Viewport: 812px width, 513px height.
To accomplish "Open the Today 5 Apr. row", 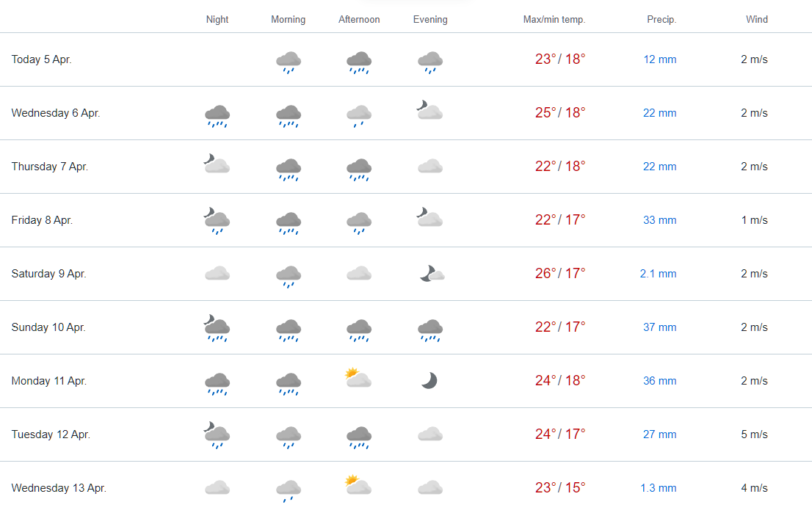I will 406,59.
